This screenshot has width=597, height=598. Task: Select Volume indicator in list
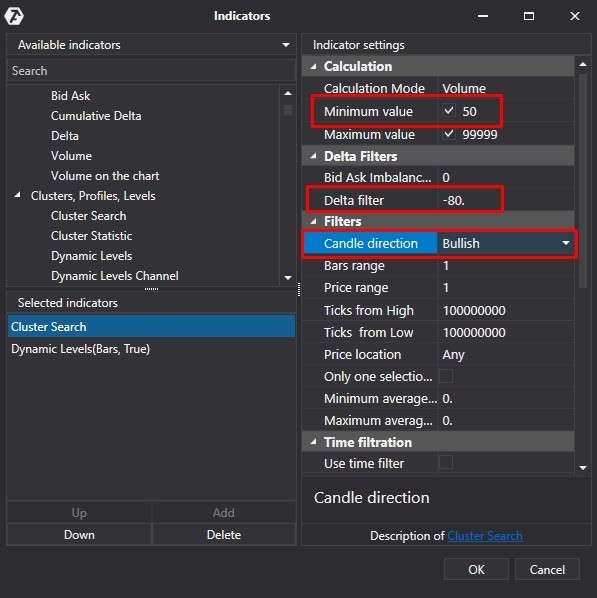click(x=71, y=156)
